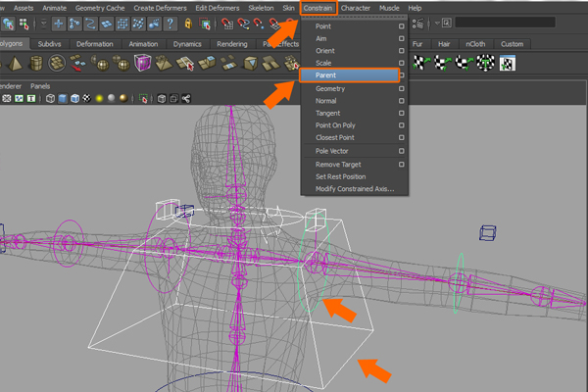
Task: Open render settings clapperboard icon
Action: 417,24
